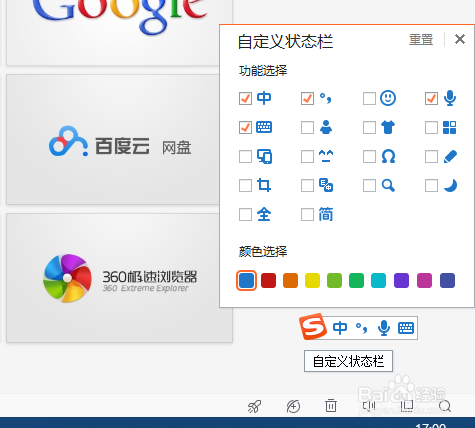Click keyboard icon on Sogou status bar
This screenshot has width=475, height=428.
[406, 328]
